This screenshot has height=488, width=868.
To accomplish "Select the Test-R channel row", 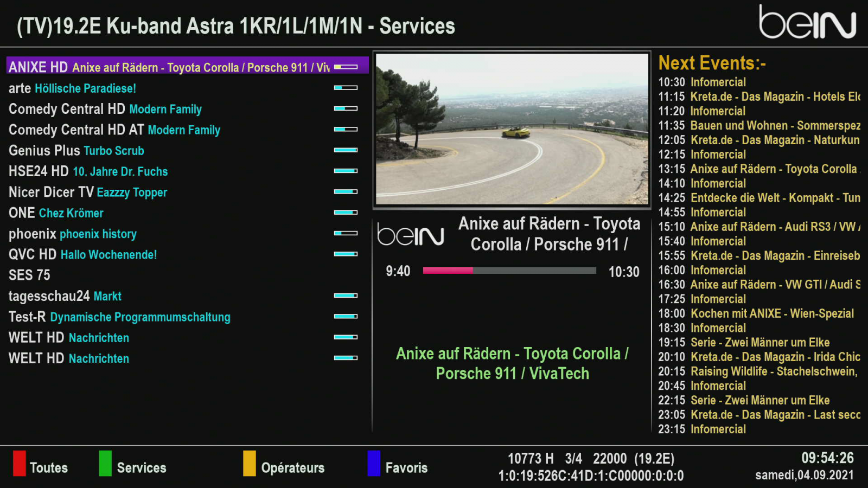I will pos(187,317).
